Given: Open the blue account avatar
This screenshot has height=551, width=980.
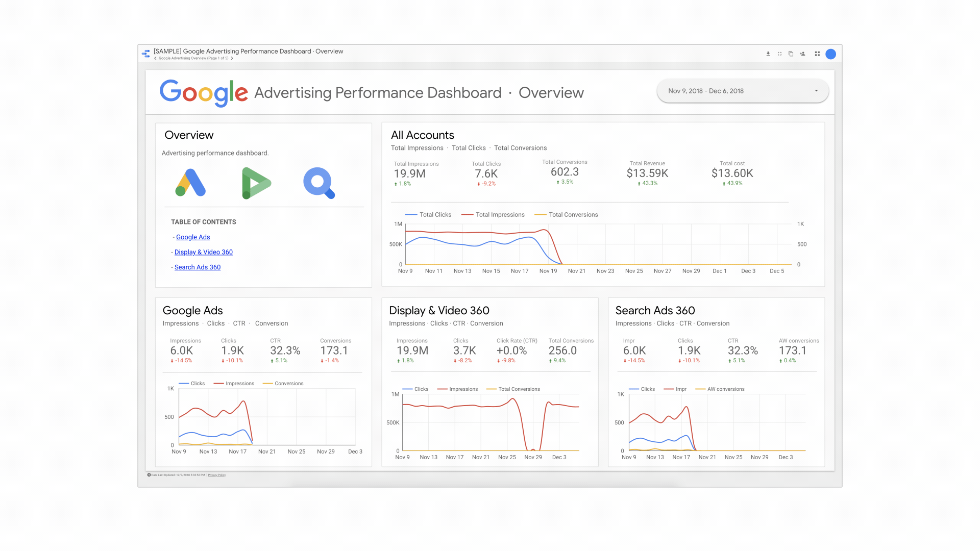Looking at the screenshot, I should click(830, 54).
